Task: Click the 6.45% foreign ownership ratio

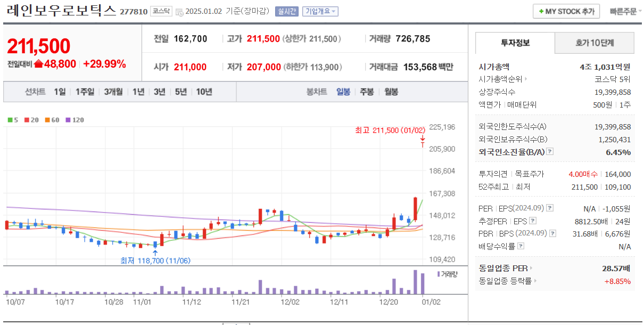Action: pos(618,152)
